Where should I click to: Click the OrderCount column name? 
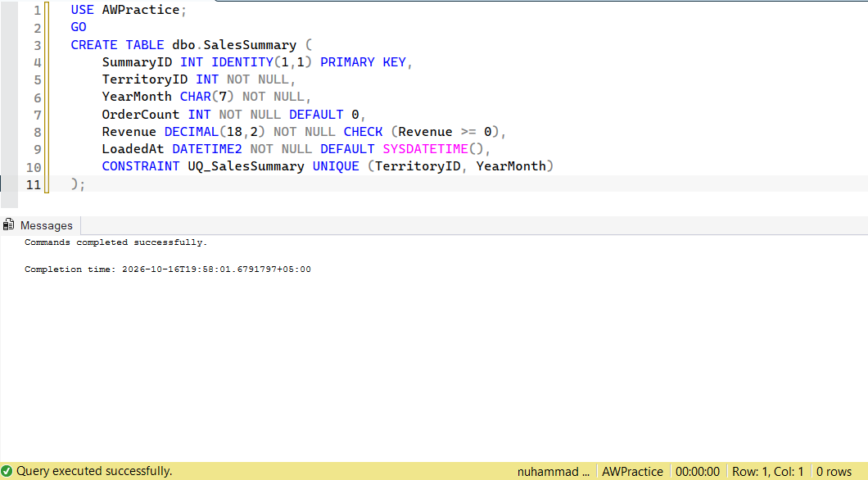141,115
